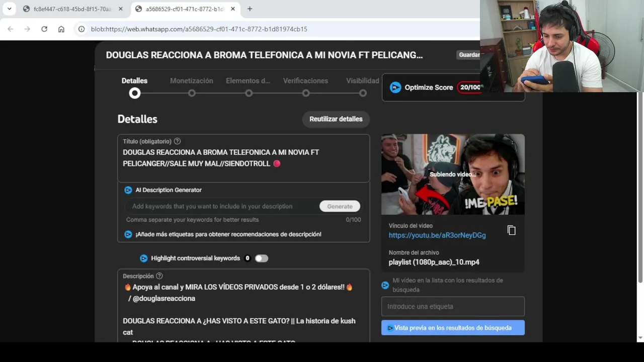Click the Monetización step circle marker
The width and height of the screenshot is (644, 362).
click(x=192, y=93)
